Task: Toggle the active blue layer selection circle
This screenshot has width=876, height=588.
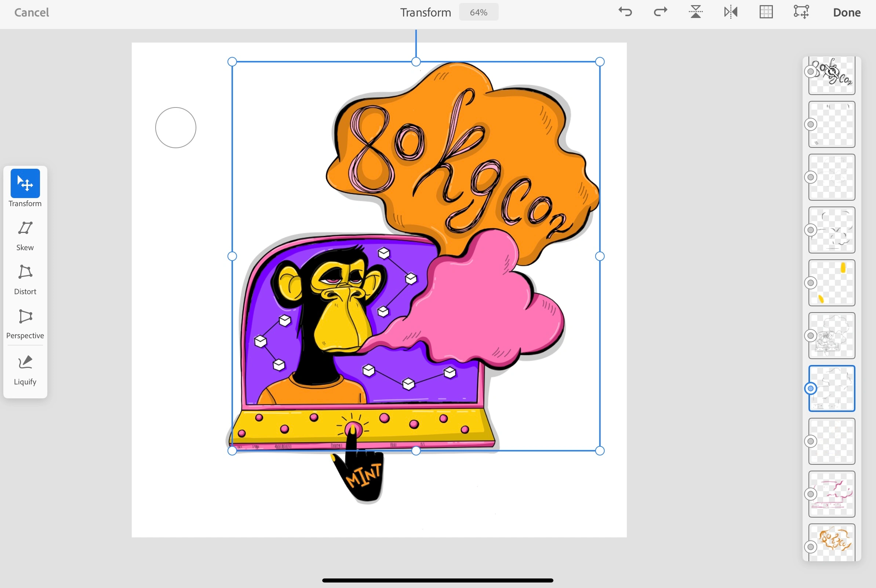Action: pos(811,388)
